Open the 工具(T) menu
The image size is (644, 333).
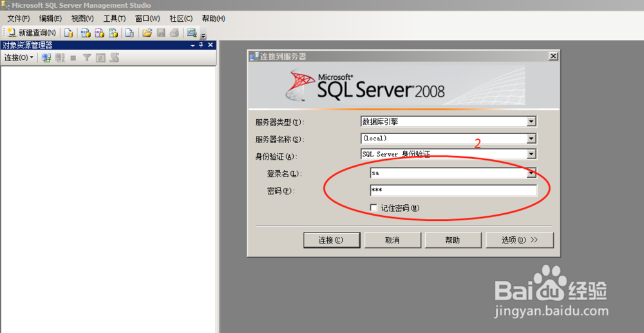click(114, 19)
